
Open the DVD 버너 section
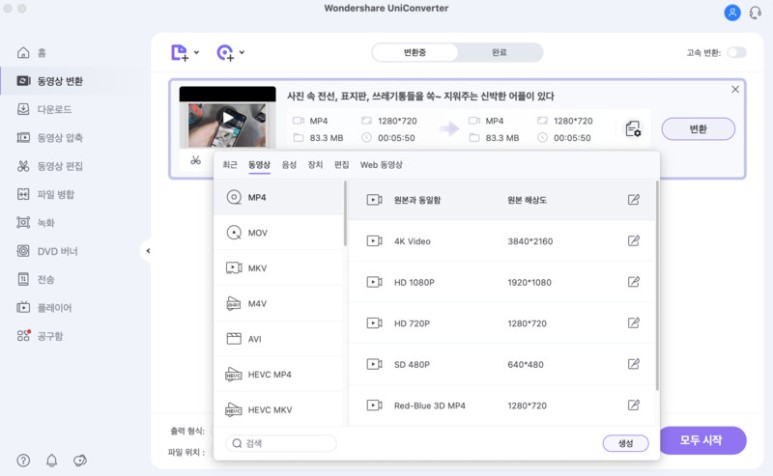tap(47, 251)
